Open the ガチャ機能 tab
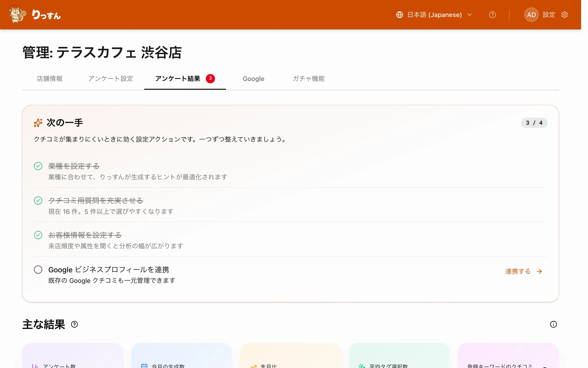The height and width of the screenshot is (368, 588). click(308, 79)
